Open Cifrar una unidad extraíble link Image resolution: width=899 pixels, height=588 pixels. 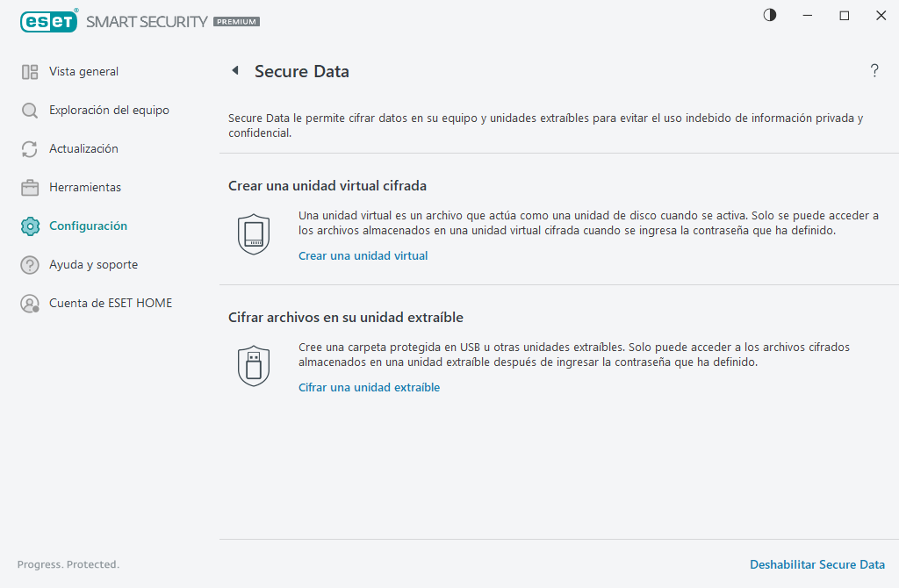pyautogui.click(x=369, y=387)
